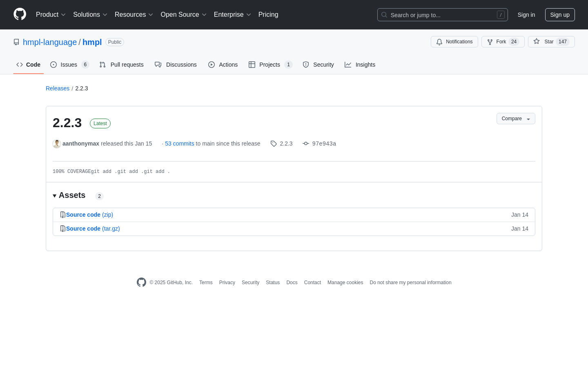Open the Projects tab
588x368 pixels.
coord(271,65)
